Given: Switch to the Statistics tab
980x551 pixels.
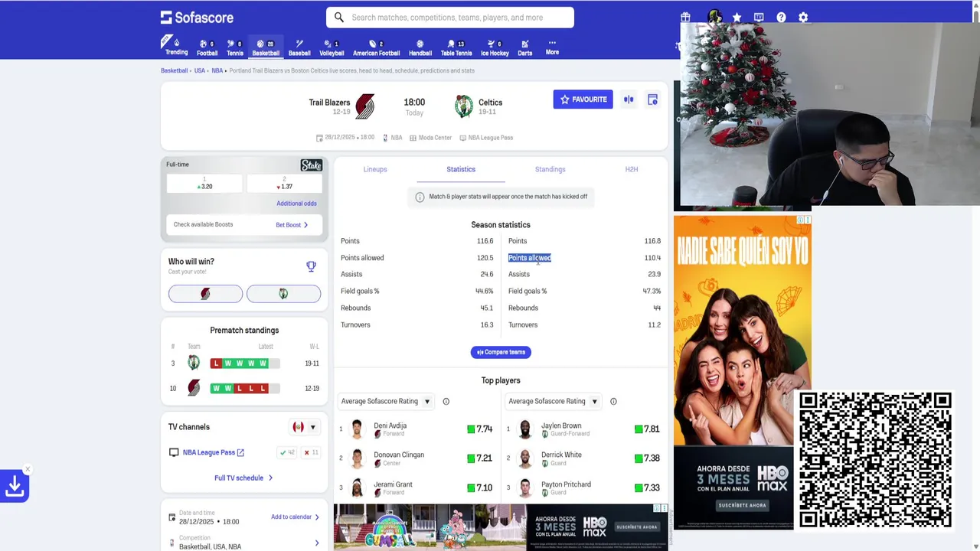Looking at the screenshot, I should tap(461, 169).
